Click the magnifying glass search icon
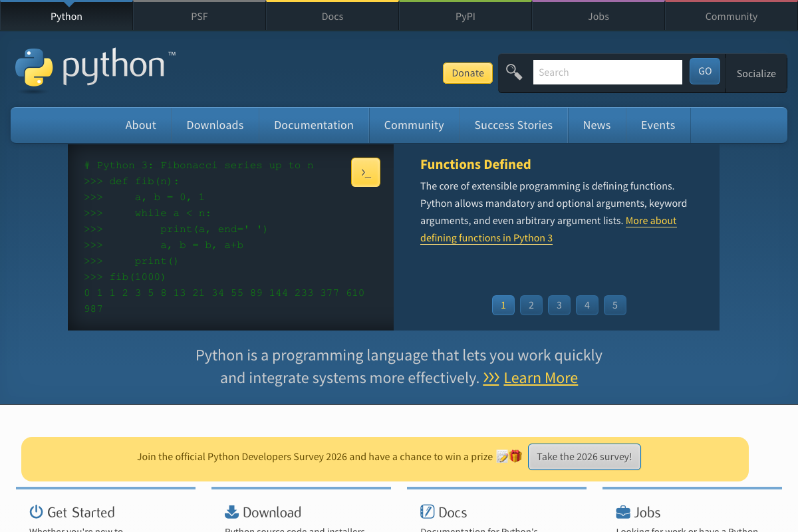The height and width of the screenshot is (532, 798). point(514,72)
